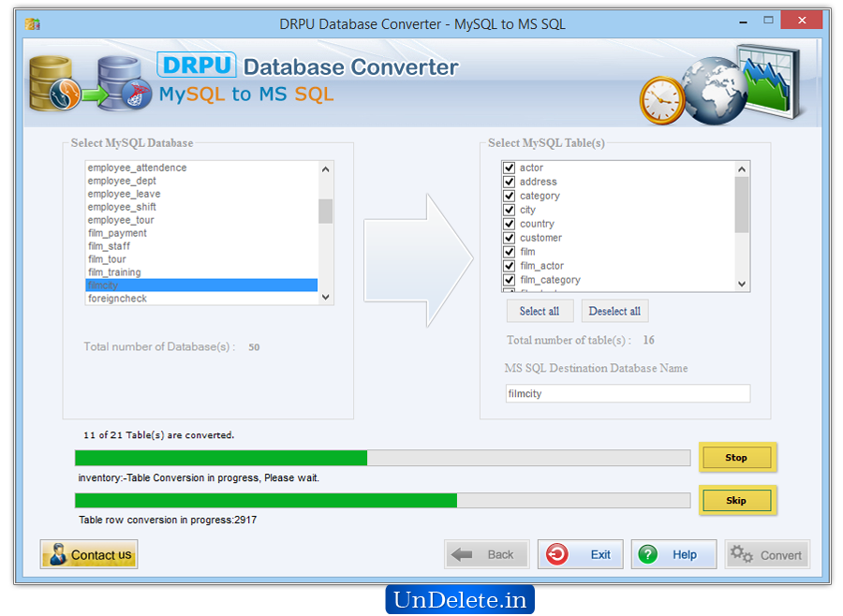Click the Contact us person icon
The width and height of the screenshot is (843, 616).
pyautogui.click(x=57, y=554)
